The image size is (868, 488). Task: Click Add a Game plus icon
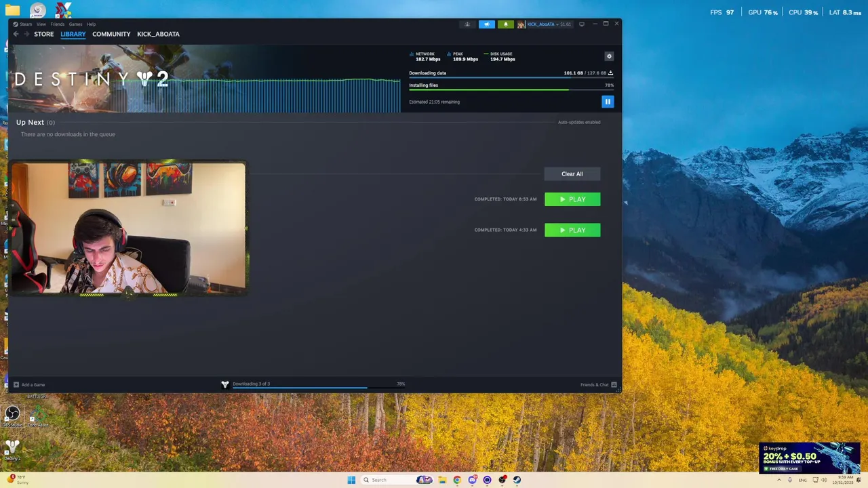click(16, 385)
